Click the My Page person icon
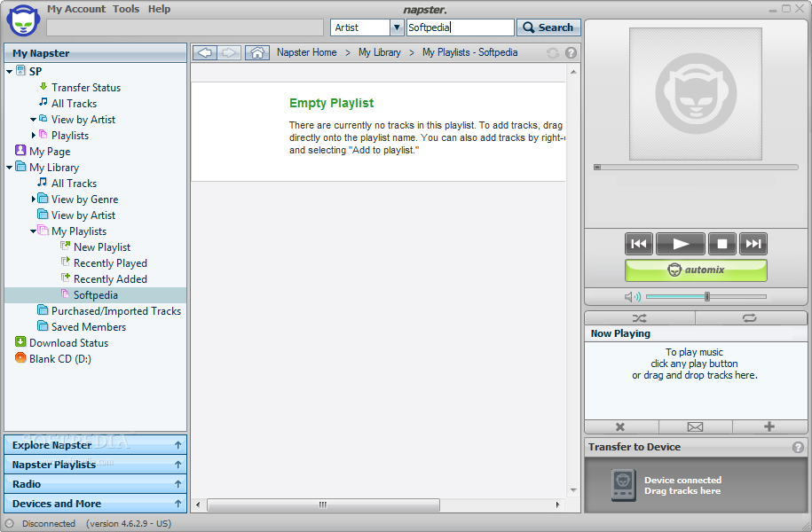This screenshot has height=532, width=812. pyautogui.click(x=20, y=150)
